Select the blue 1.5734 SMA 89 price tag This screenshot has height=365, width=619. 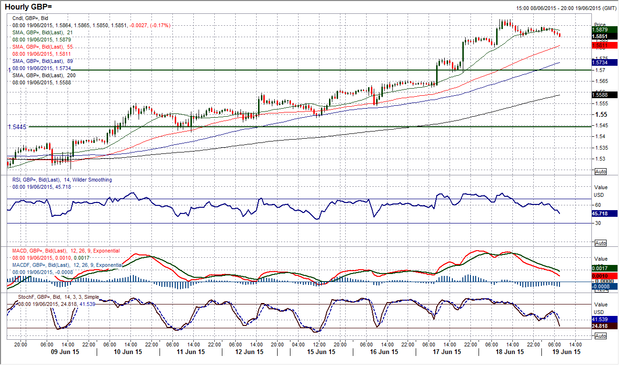(604, 62)
